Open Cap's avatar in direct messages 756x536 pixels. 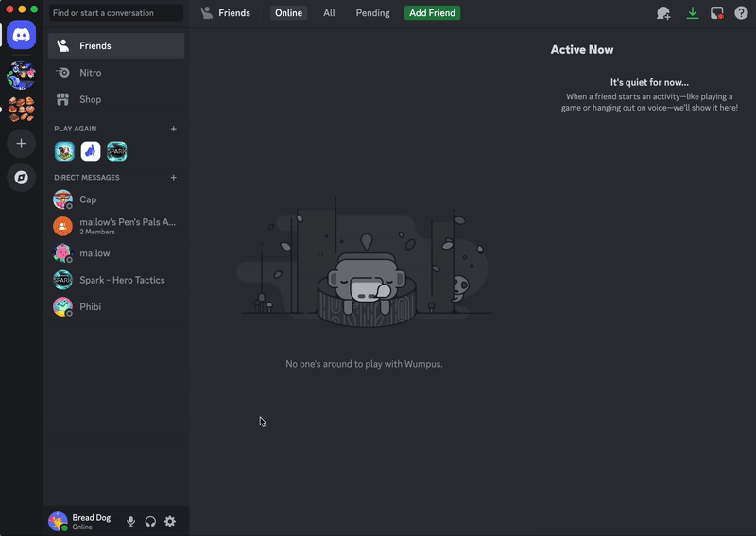pyautogui.click(x=62, y=199)
